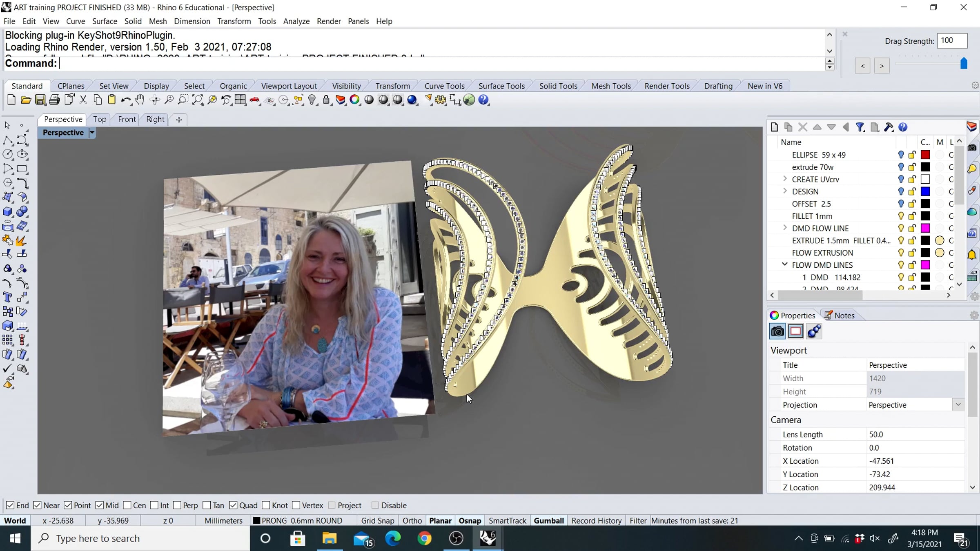Enable the Cen osnap checkbox
The width and height of the screenshot is (980, 551).
pos(127,505)
